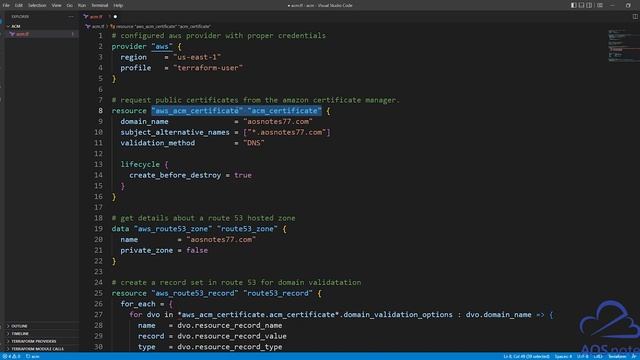
Task: Click the unsaved dot on acm.tf tab
Action: click(115, 17)
